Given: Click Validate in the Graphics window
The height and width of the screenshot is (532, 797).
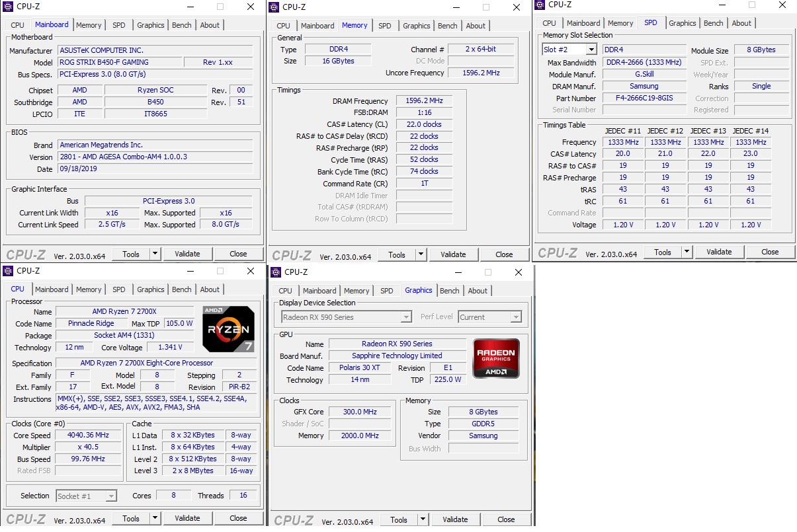Looking at the screenshot, I should point(455,520).
